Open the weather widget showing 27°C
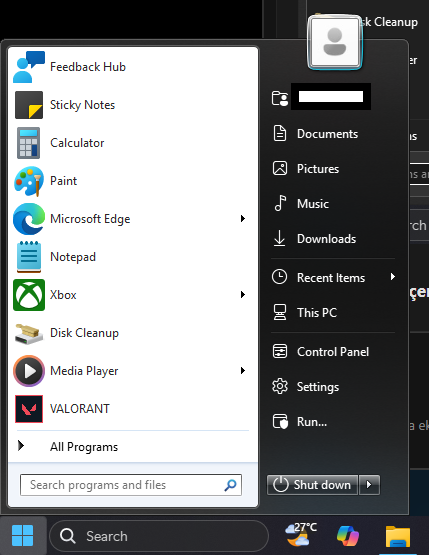This screenshot has width=429, height=555. point(301,535)
